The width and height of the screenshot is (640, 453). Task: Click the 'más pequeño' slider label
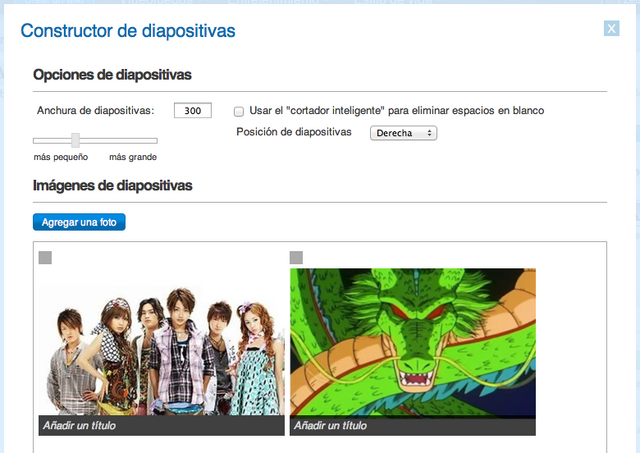61,157
